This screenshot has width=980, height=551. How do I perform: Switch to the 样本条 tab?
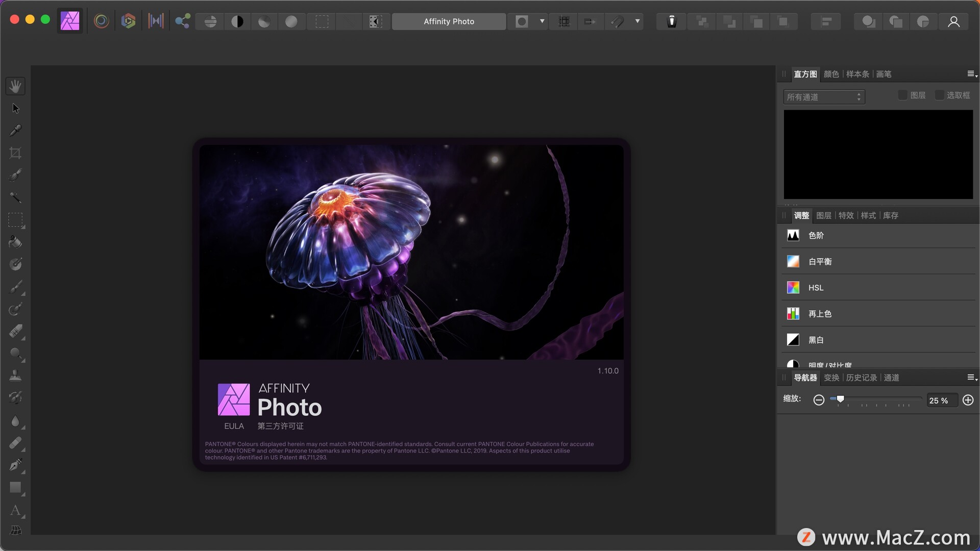click(x=857, y=74)
